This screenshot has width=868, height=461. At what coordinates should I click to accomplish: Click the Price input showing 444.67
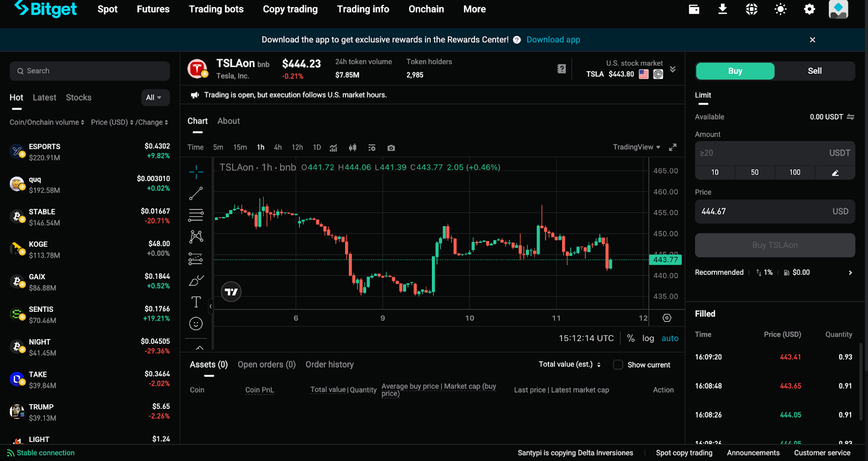[x=775, y=212]
